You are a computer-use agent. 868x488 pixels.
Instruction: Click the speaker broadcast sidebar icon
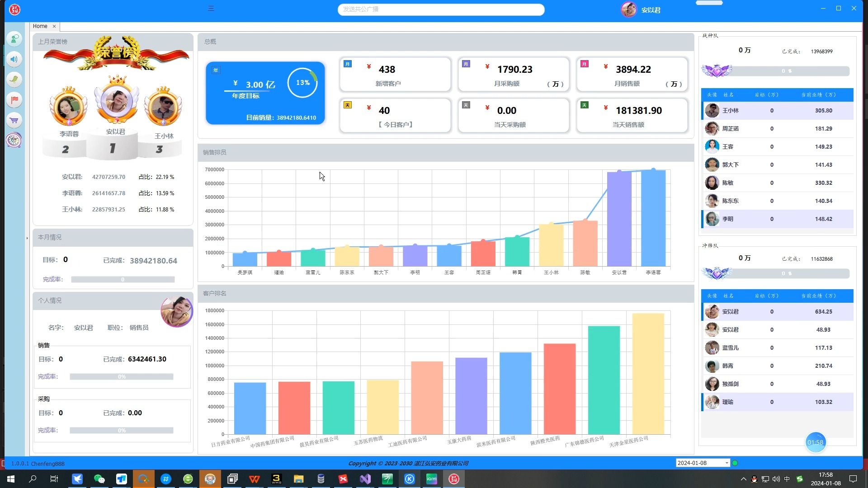(x=14, y=59)
